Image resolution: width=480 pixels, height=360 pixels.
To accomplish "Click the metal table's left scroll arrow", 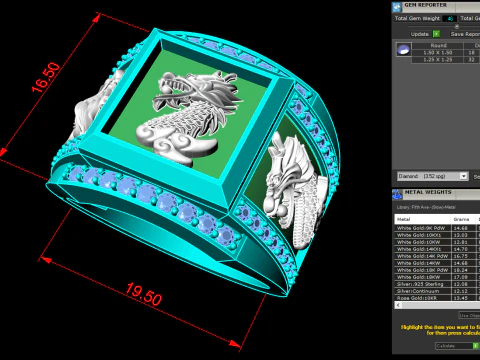I will (398, 305).
